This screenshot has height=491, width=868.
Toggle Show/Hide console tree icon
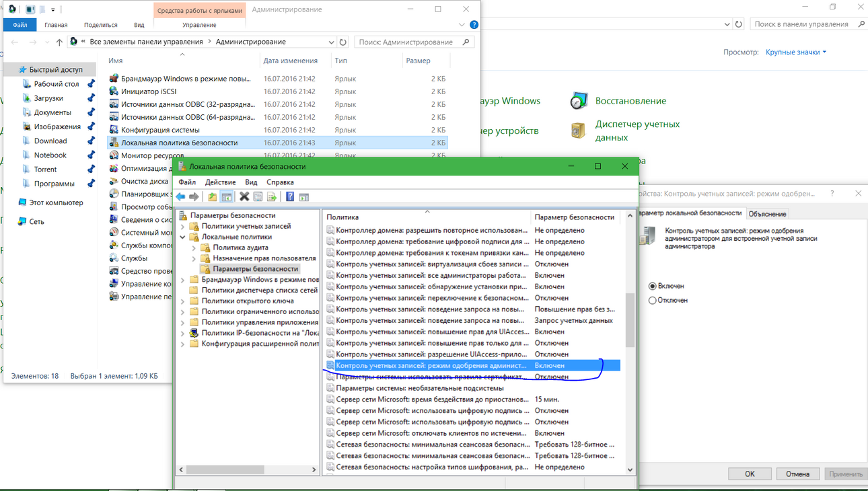(227, 197)
